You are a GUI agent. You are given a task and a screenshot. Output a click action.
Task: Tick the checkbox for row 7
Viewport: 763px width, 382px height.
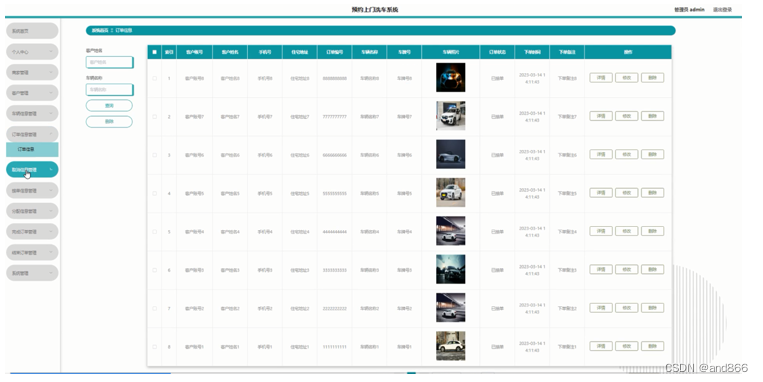point(155,308)
